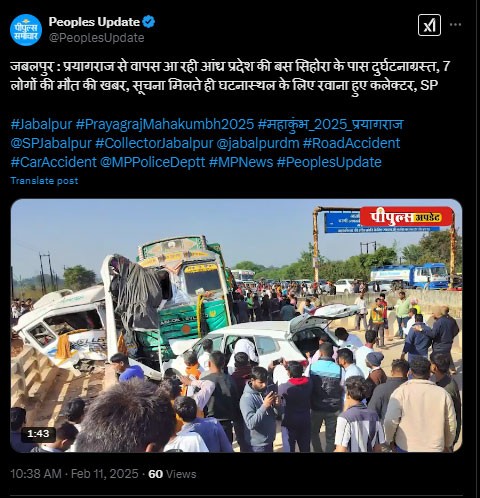The image size is (480, 498).
Task: Open the #CarAccident hashtag
Action: pyautogui.click(x=53, y=162)
